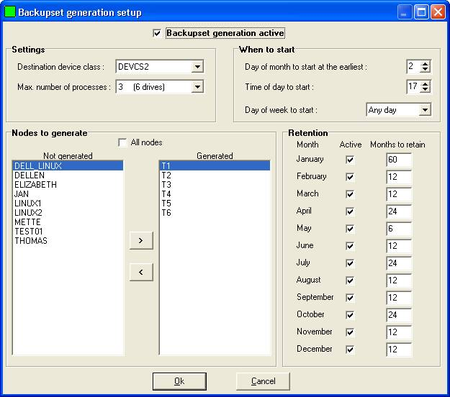Edit December months to retain field
This screenshot has height=397, width=450.
[x=399, y=349]
